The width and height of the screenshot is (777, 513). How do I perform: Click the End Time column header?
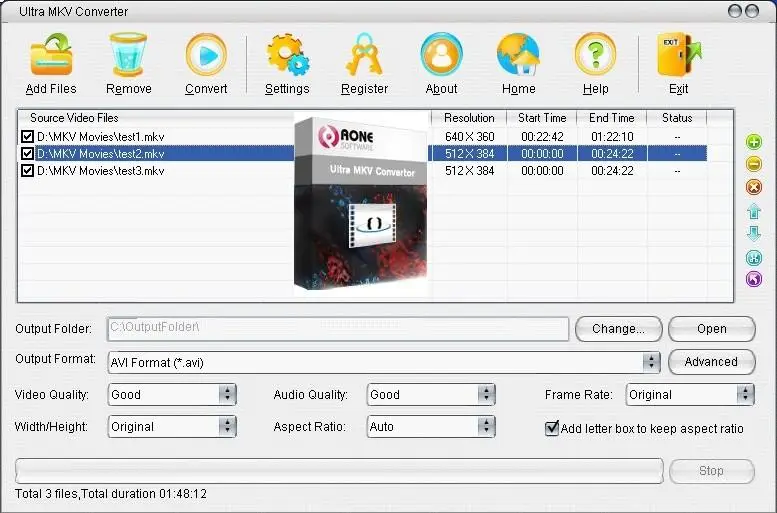pos(612,118)
